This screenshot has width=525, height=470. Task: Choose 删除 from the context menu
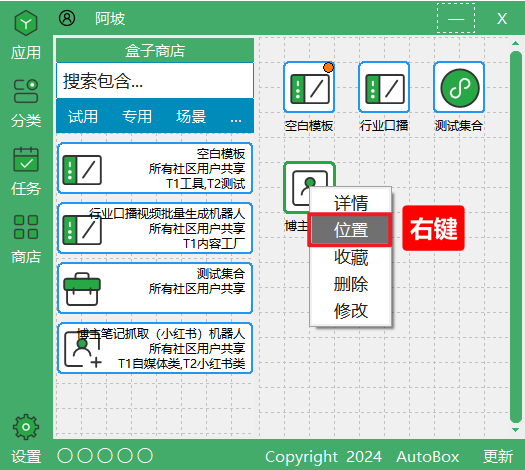tap(351, 284)
